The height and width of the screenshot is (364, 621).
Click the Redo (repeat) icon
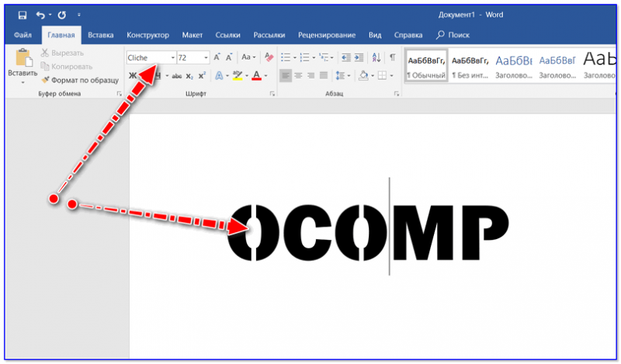click(62, 15)
